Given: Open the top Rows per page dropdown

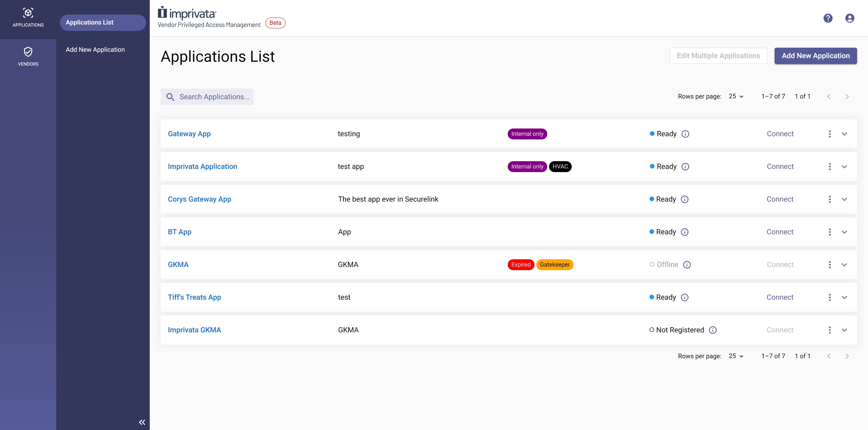Looking at the screenshot, I should tap(736, 96).
